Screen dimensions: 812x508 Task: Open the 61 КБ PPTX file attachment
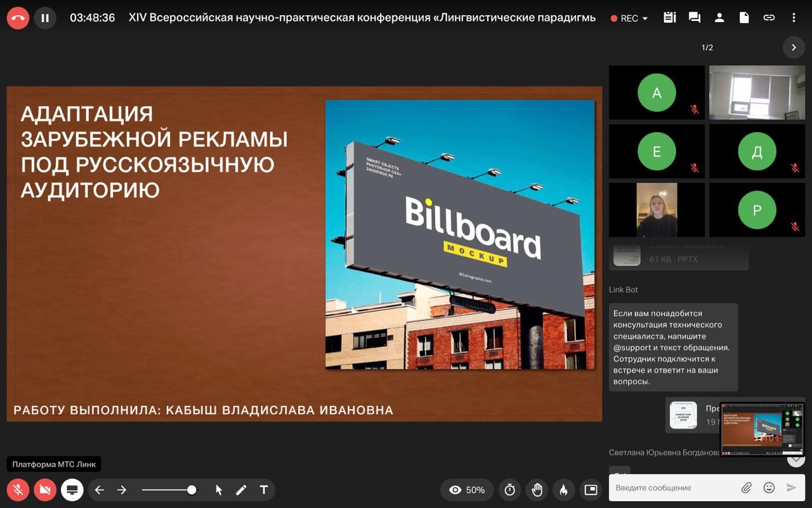coord(679,256)
